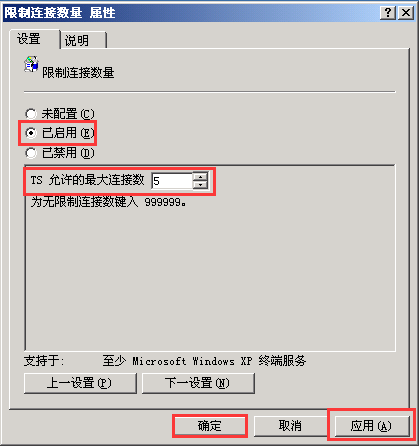419x446 pixels.
Task: Click the TS max connections number field
Action: pyautogui.click(x=172, y=181)
